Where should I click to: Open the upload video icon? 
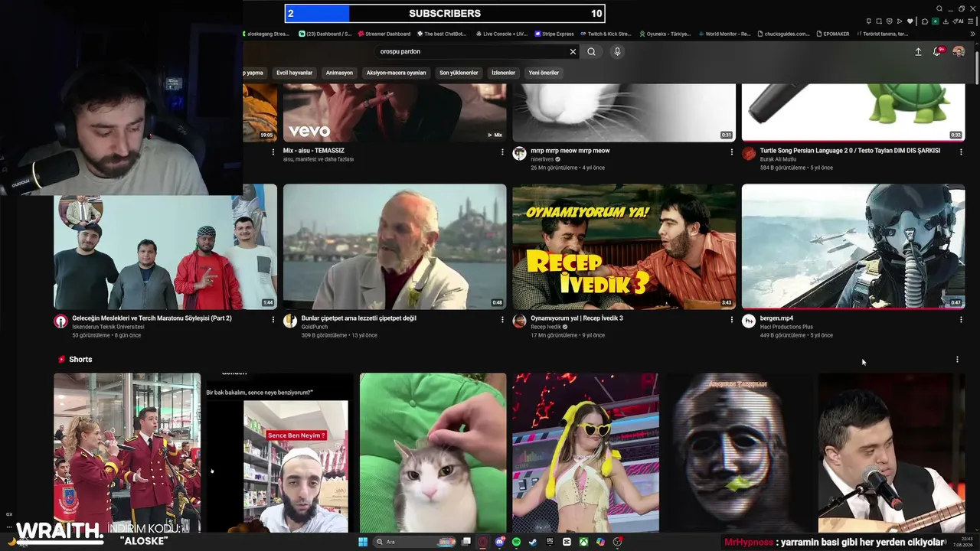[x=918, y=51]
